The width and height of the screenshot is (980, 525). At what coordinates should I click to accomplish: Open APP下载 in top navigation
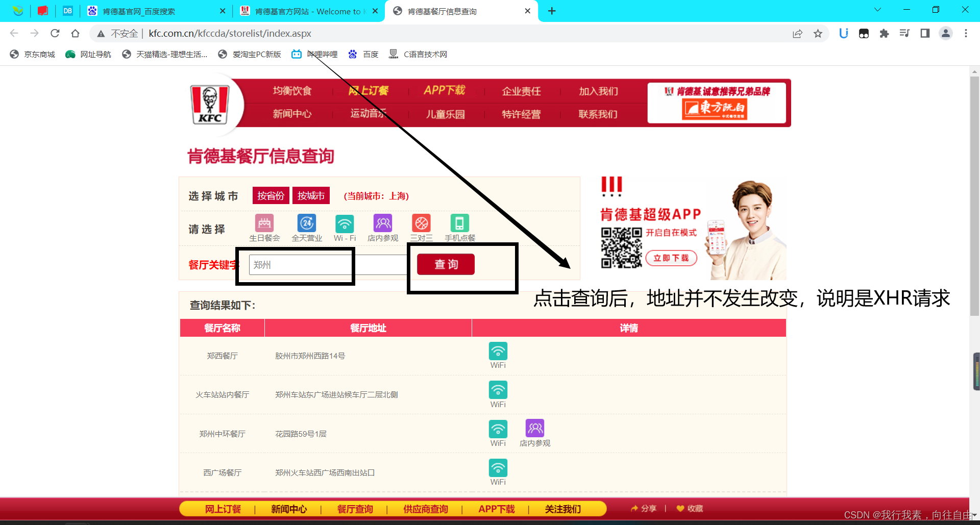coord(445,90)
